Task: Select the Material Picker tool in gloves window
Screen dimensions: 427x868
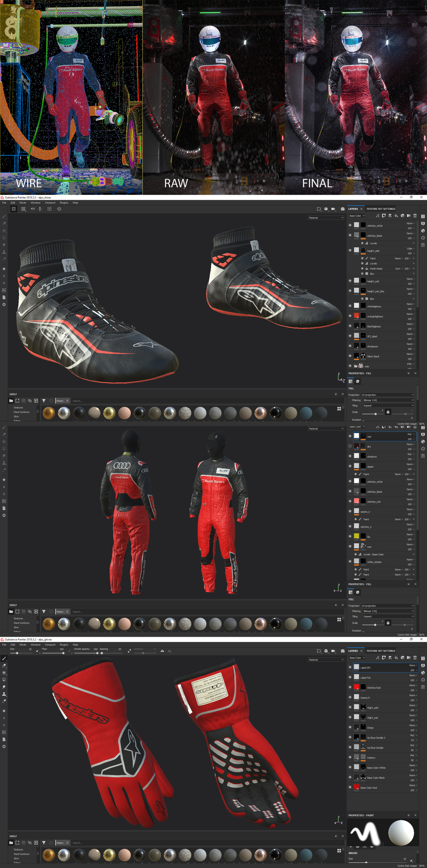Action: [4, 701]
